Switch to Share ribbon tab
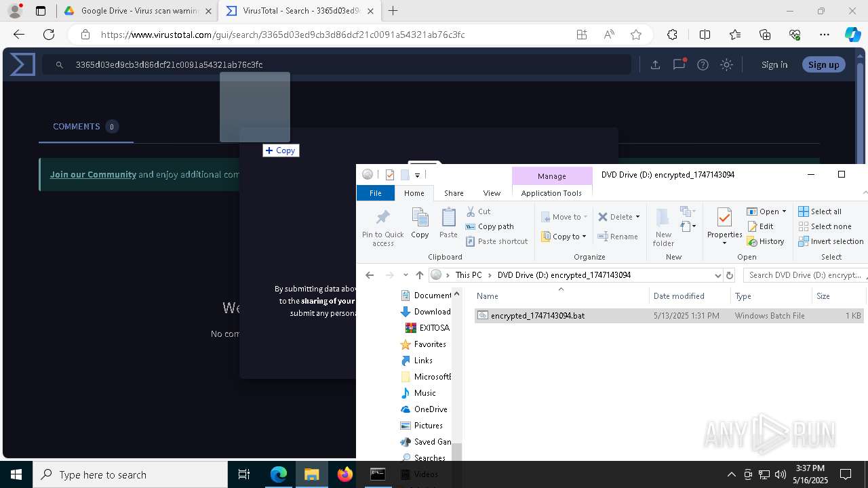This screenshot has height=488, width=868. pyautogui.click(x=454, y=193)
